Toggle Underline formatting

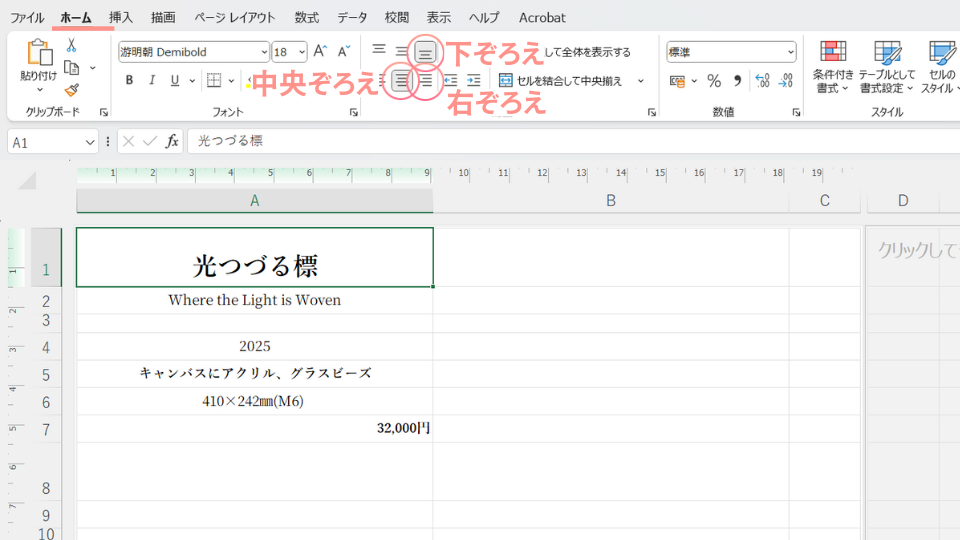click(x=174, y=80)
